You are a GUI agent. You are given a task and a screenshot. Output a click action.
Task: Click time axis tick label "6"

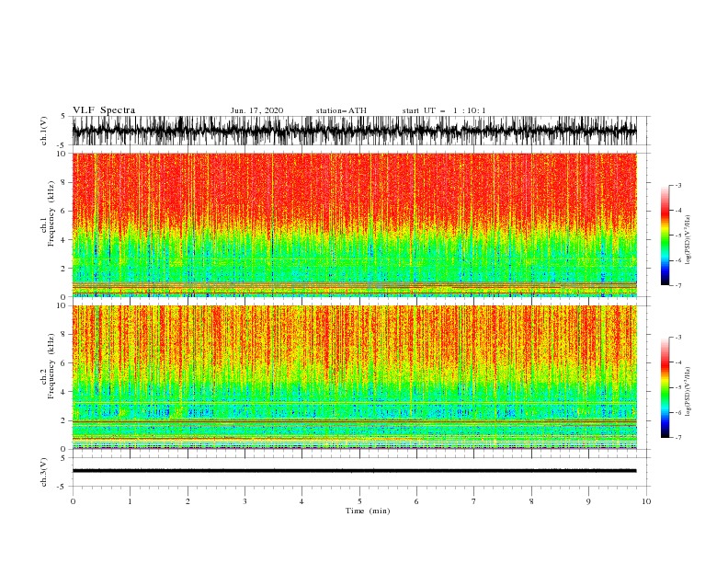point(416,501)
